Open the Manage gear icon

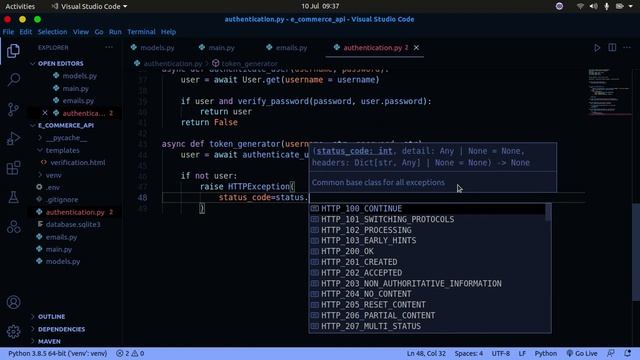[13, 331]
